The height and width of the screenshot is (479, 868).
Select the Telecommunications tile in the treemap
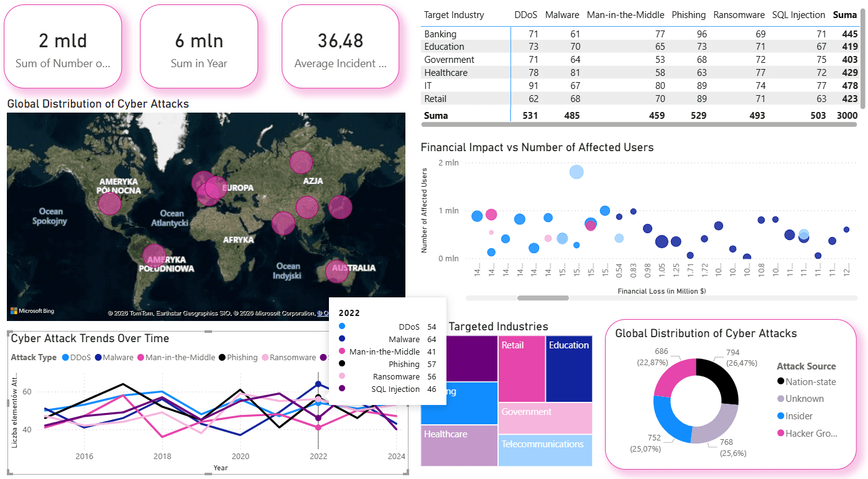point(545,450)
